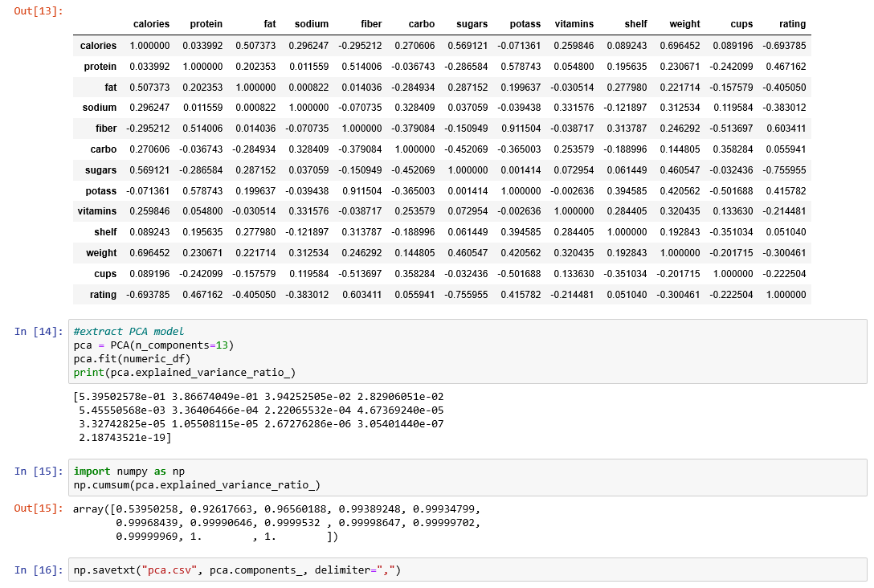Image resolution: width=874 pixels, height=588 pixels.
Task: Click value 2.18743521e-19 in variance output
Action: point(123,438)
